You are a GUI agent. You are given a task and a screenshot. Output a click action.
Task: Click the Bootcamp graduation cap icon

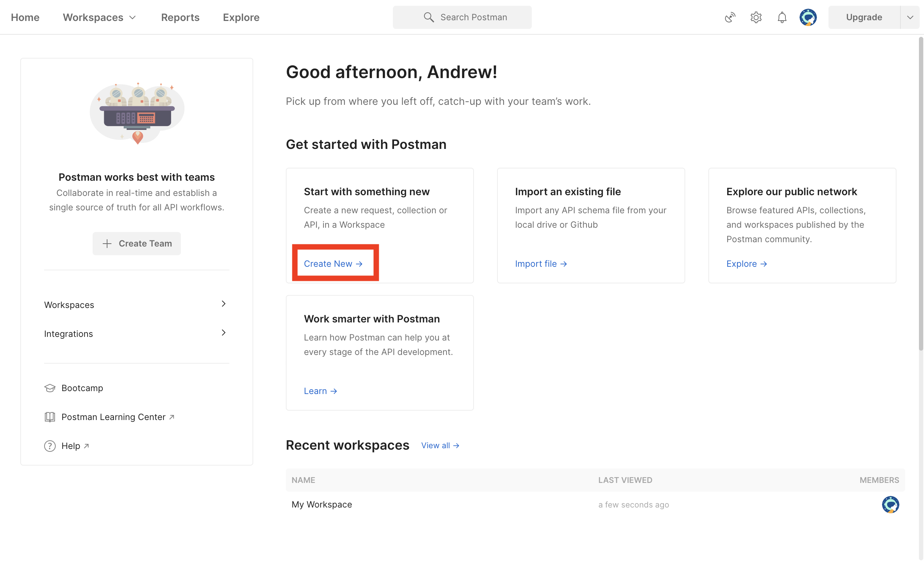pos(50,388)
